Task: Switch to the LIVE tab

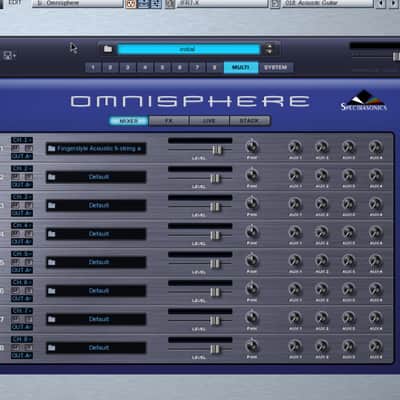Action: tap(209, 121)
